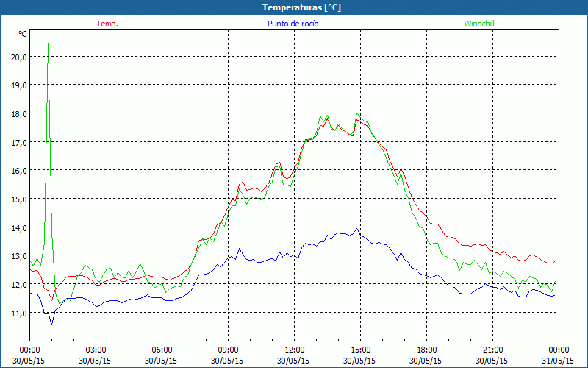
Task: Click the 18:00 time axis label
Action: (x=426, y=350)
